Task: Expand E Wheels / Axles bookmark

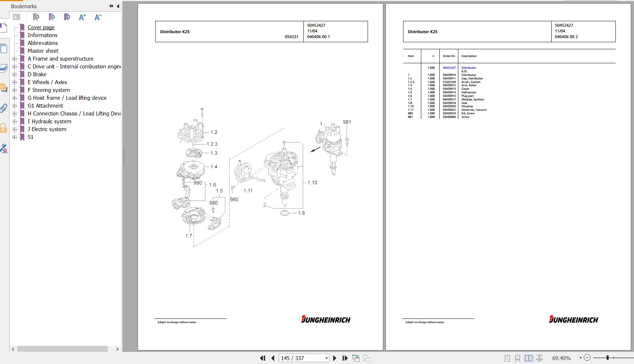Action: pyautogui.click(x=14, y=82)
